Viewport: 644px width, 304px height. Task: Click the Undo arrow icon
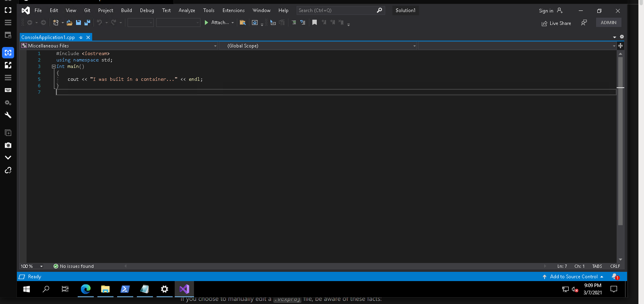(x=99, y=23)
